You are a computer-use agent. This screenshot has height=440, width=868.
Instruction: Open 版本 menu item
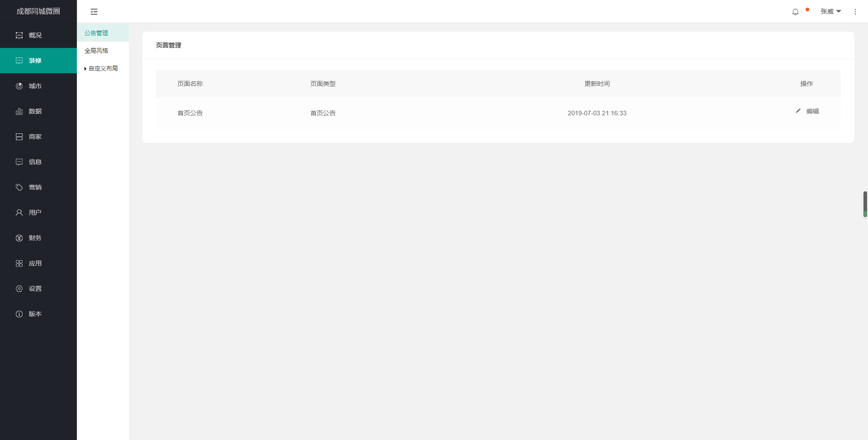[38, 314]
